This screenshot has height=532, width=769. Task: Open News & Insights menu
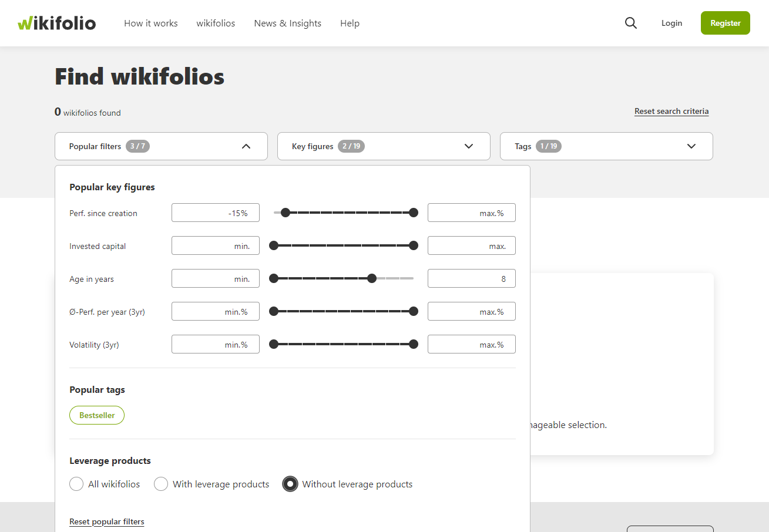(287, 23)
